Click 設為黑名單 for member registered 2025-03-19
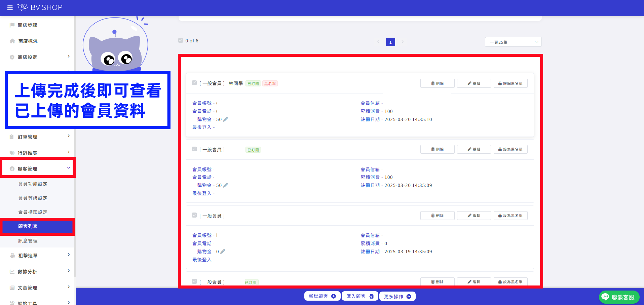The height and width of the screenshot is (305, 644). click(510, 216)
